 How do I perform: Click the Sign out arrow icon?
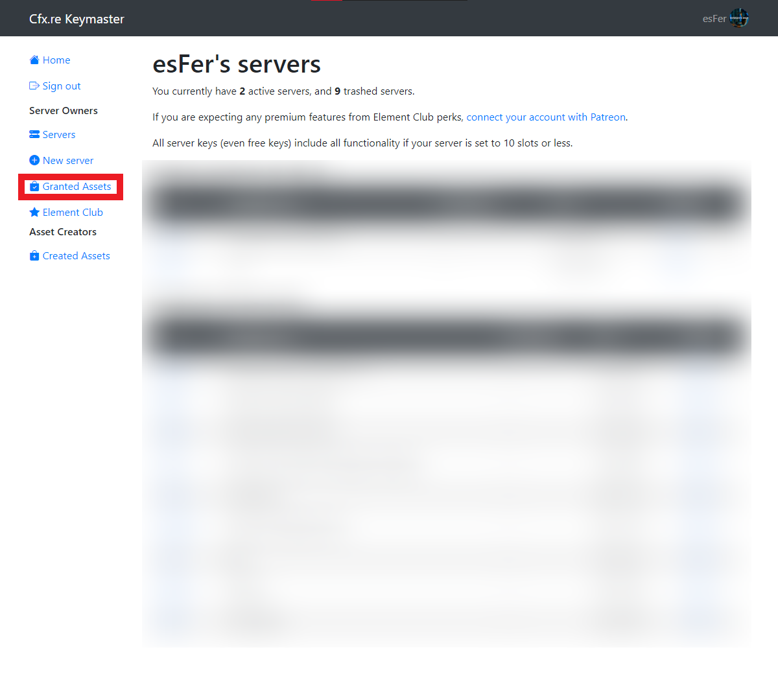(x=34, y=86)
